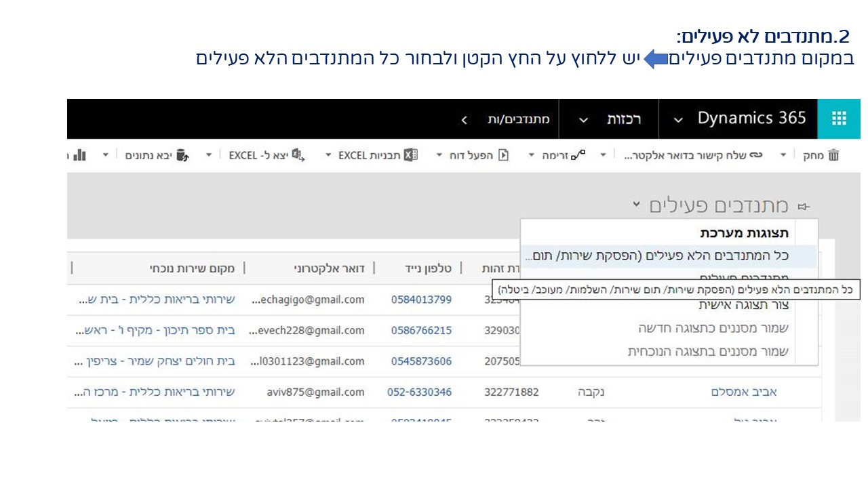
Task: Click the chart icon at toolbar edge
Action: (79, 155)
